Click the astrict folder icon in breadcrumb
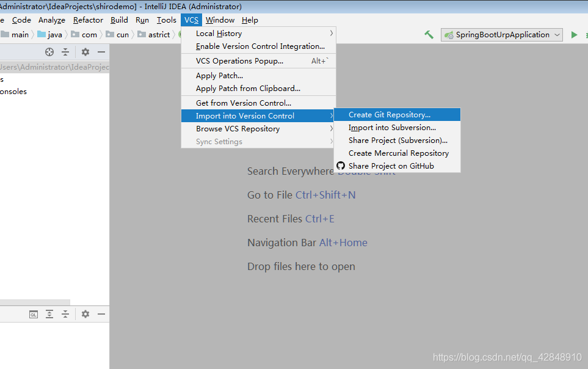588x369 pixels. point(142,35)
